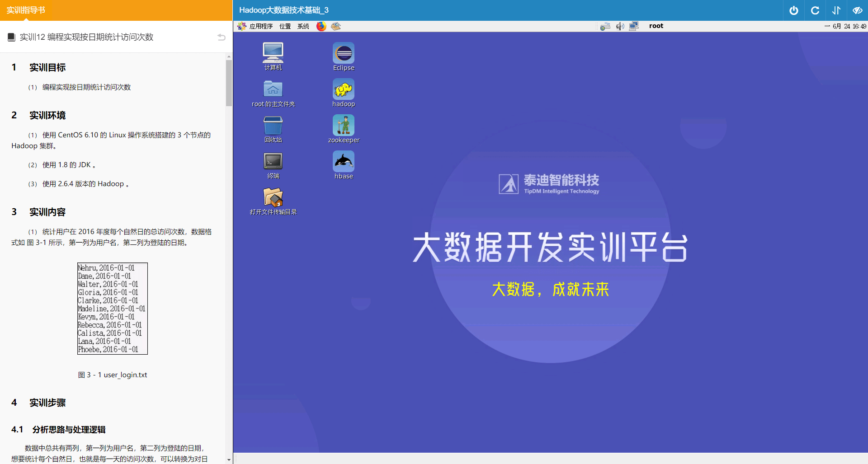Click the Hadoop大数据技术基础_3 title
Image resolution: width=868 pixels, height=464 pixels.
click(284, 10)
